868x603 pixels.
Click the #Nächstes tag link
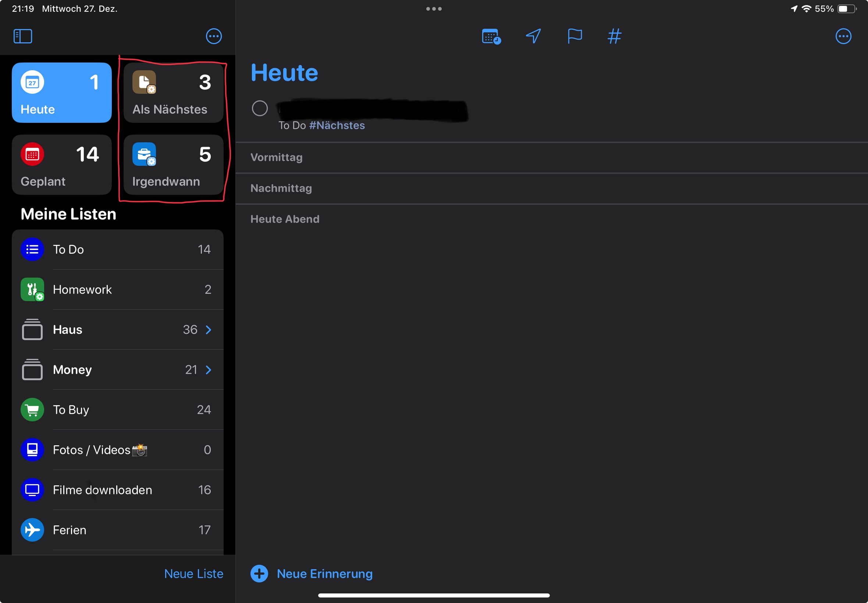(337, 125)
